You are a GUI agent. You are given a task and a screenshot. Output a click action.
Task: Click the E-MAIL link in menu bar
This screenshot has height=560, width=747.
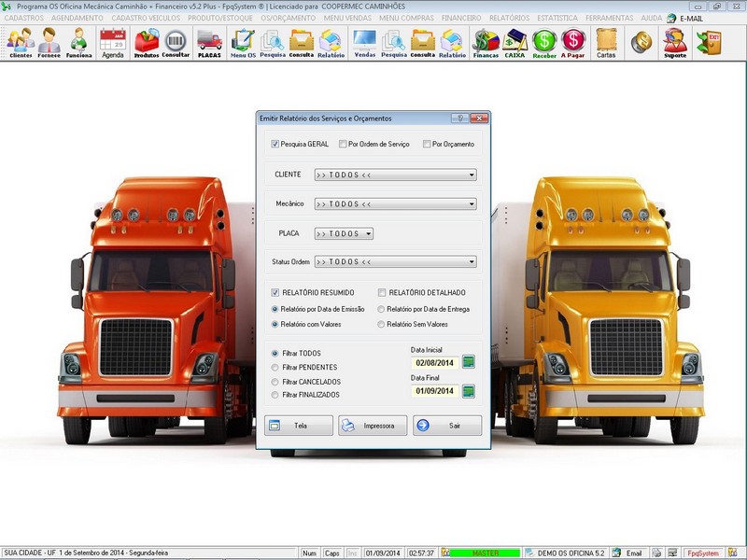pos(691,18)
